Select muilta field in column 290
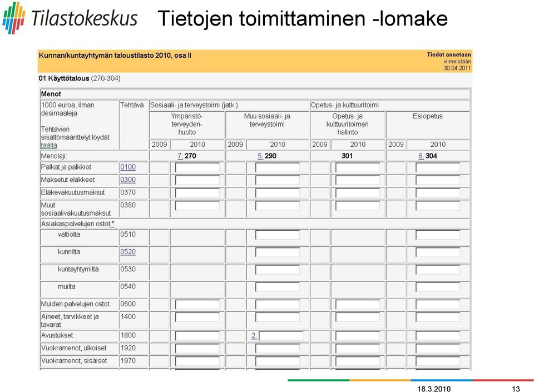This screenshot has height=392, width=534. tap(278, 287)
